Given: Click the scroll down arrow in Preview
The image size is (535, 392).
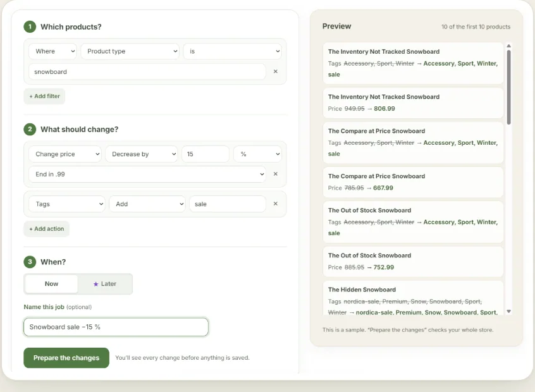Looking at the screenshot, I should click(x=508, y=311).
